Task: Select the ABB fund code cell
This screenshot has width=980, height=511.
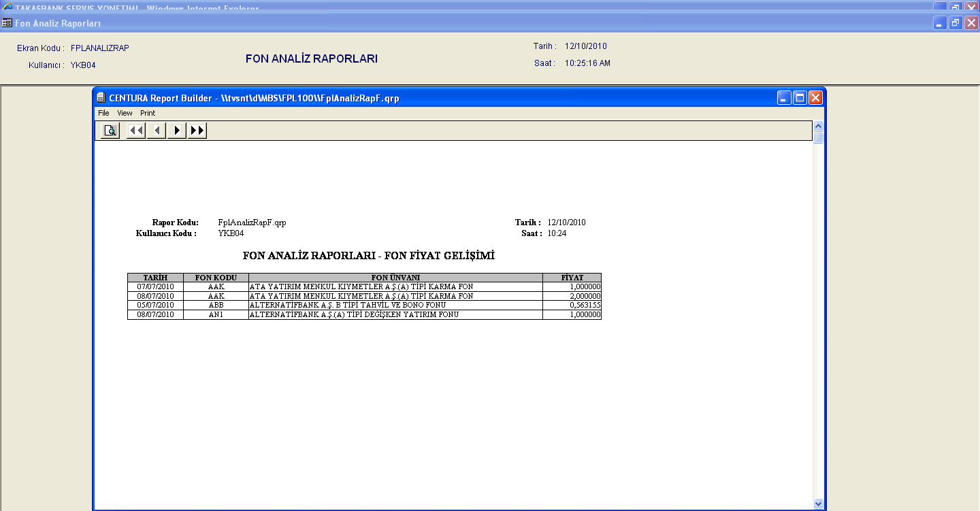Action: (x=216, y=306)
